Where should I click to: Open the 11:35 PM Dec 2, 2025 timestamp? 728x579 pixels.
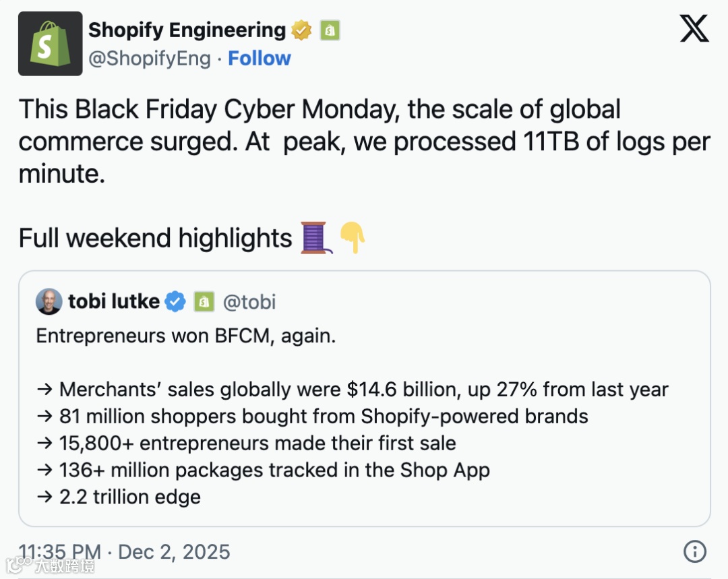(124, 552)
